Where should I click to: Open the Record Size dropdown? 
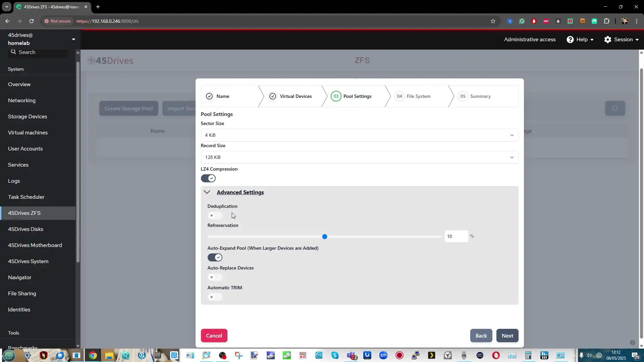tap(360, 157)
